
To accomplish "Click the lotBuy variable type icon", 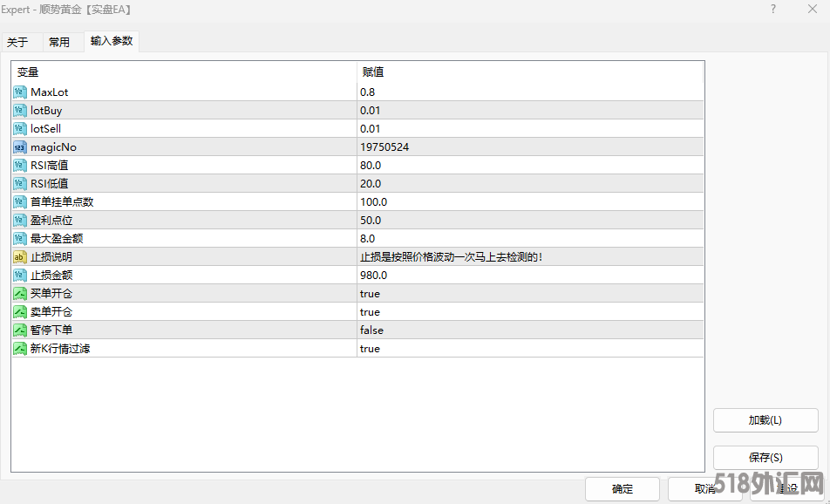I will pyautogui.click(x=20, y=111).
